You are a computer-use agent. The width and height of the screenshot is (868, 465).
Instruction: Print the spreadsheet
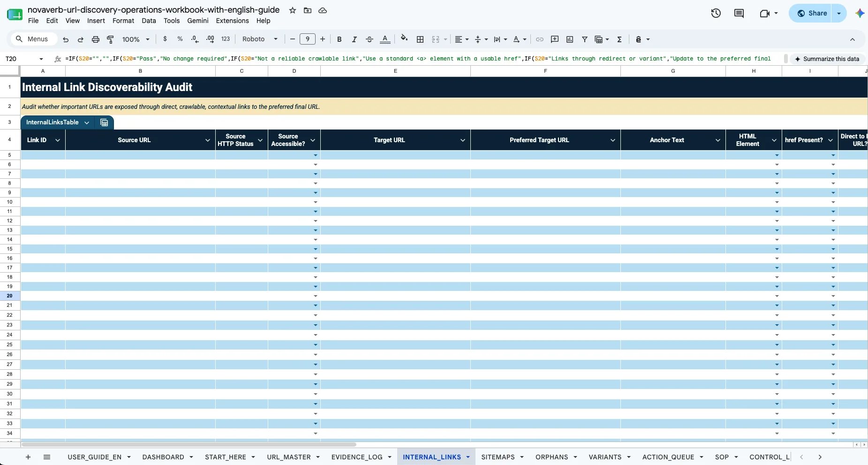pyautogui.click(x=96, y=39)
